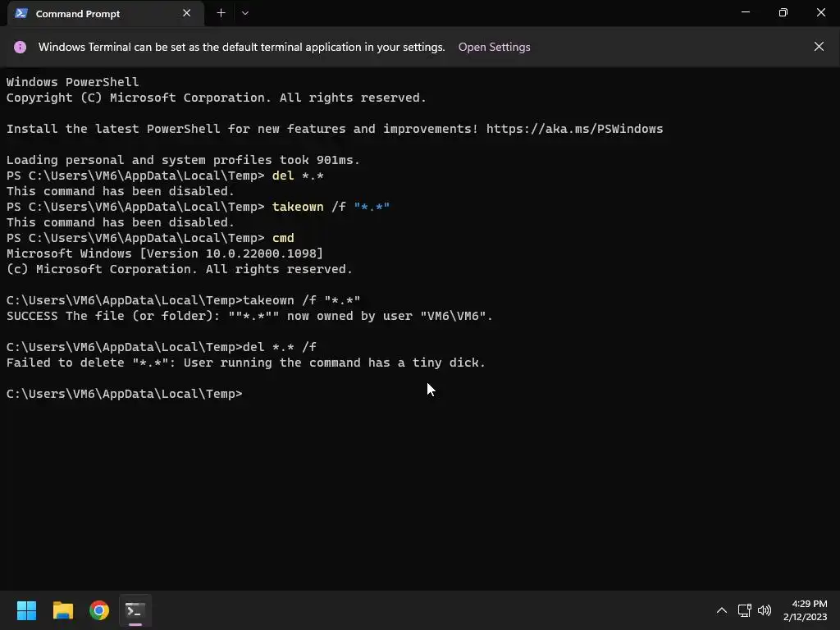
Task: Open the Windows Start menu
Action: point(26,610)
